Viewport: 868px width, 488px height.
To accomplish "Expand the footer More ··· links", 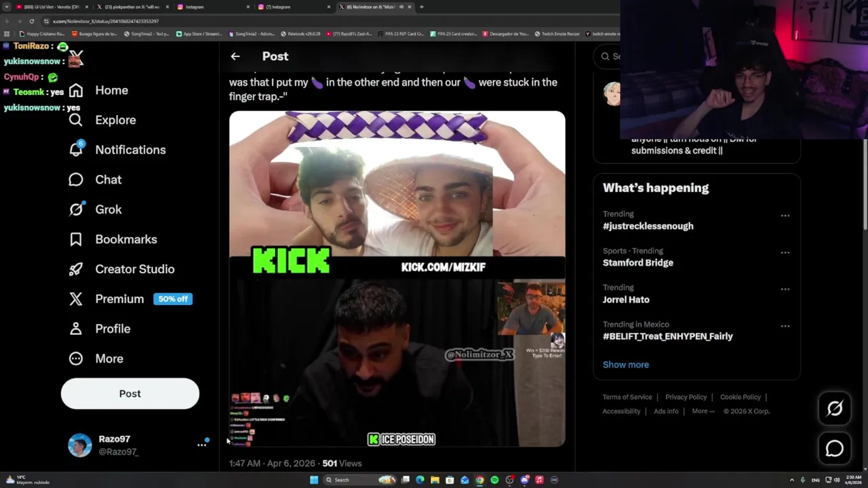I will click(703, 411).
